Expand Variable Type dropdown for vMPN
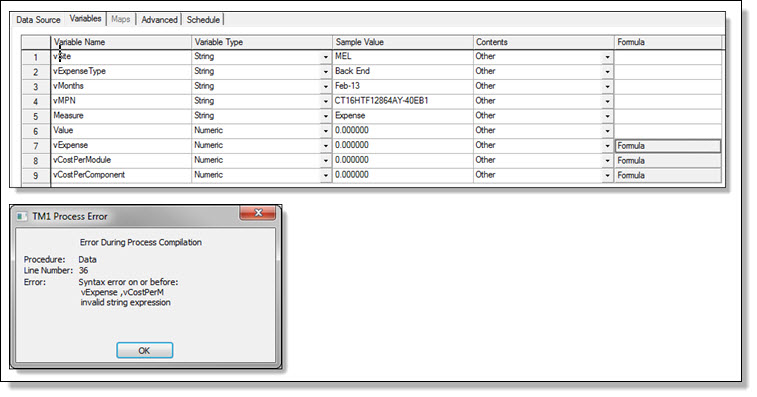The width and height of the screenshot is (757, 397). (326, 101)
